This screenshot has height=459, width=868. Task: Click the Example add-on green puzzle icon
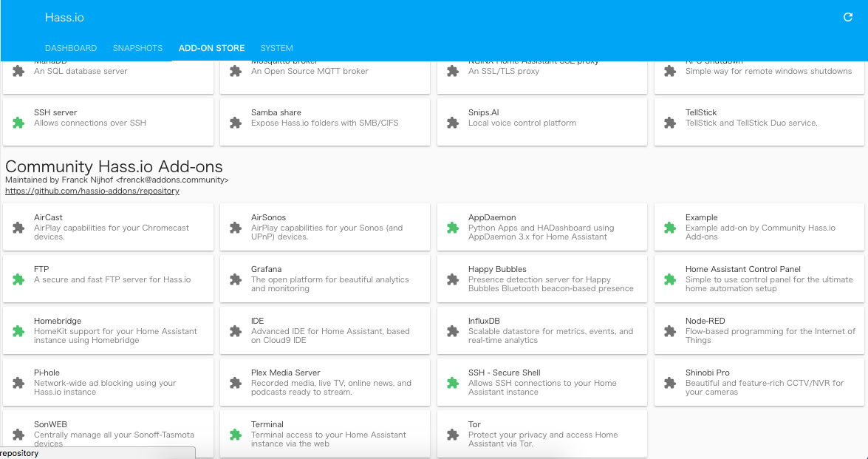point(670,228)
